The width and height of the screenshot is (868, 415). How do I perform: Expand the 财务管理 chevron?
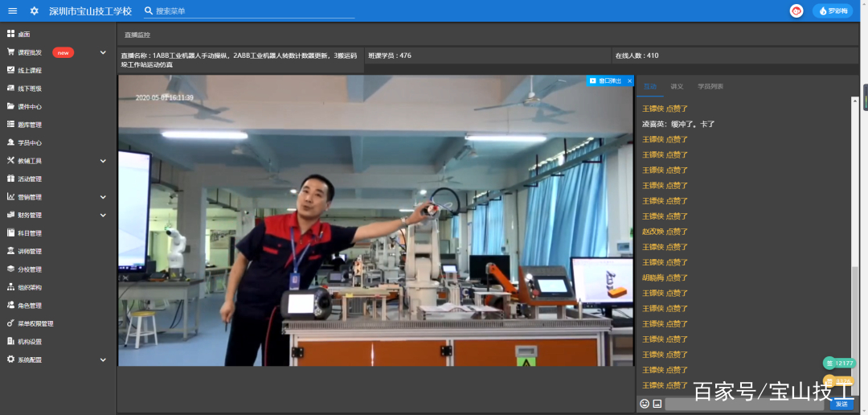[103, 215]
